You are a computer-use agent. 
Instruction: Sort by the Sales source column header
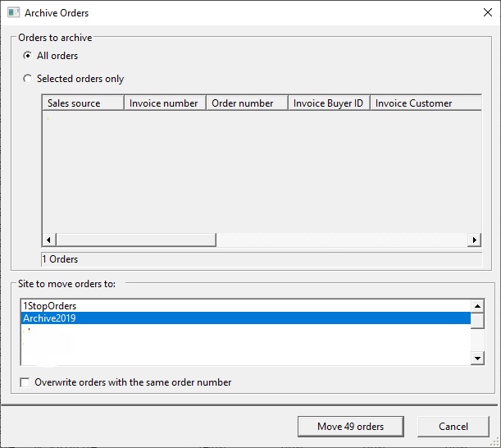[83, 103]
